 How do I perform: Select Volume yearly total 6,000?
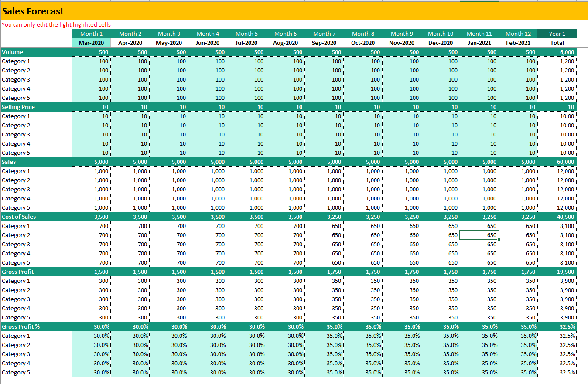[557, 52]
